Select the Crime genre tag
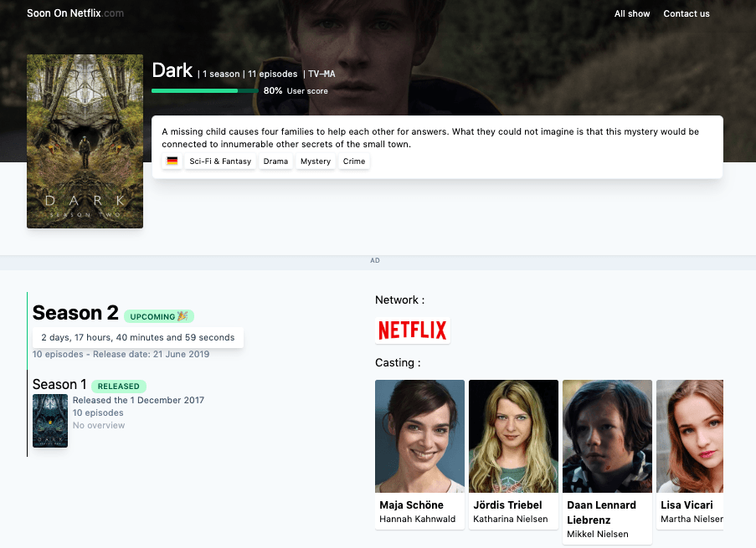 click(x=354, y=161)
